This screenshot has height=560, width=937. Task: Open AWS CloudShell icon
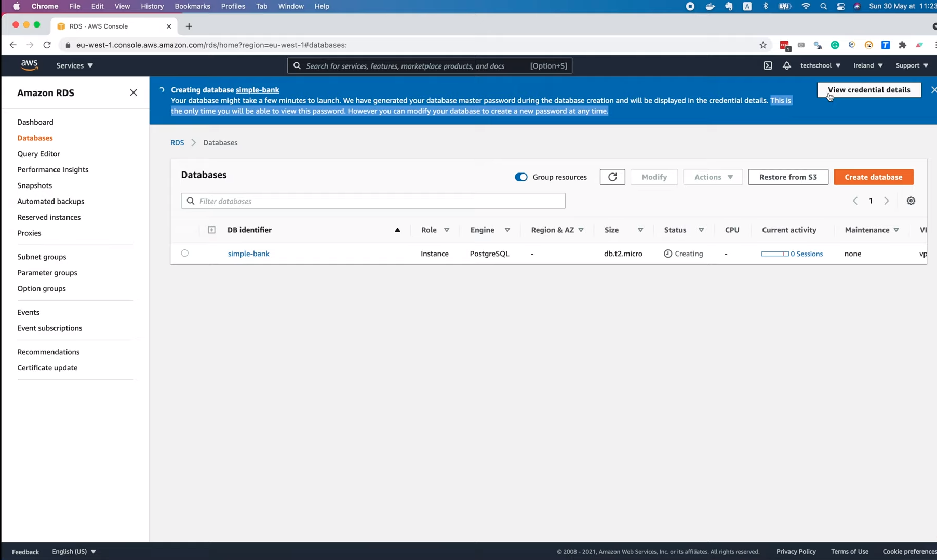(x=768, y=65)
